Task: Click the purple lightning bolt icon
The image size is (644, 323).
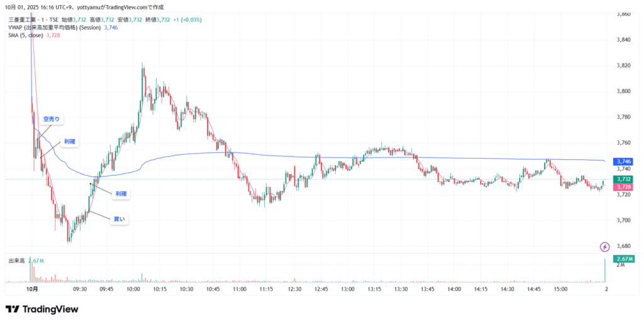Action: pyautogui.click(x=605, y=246)
